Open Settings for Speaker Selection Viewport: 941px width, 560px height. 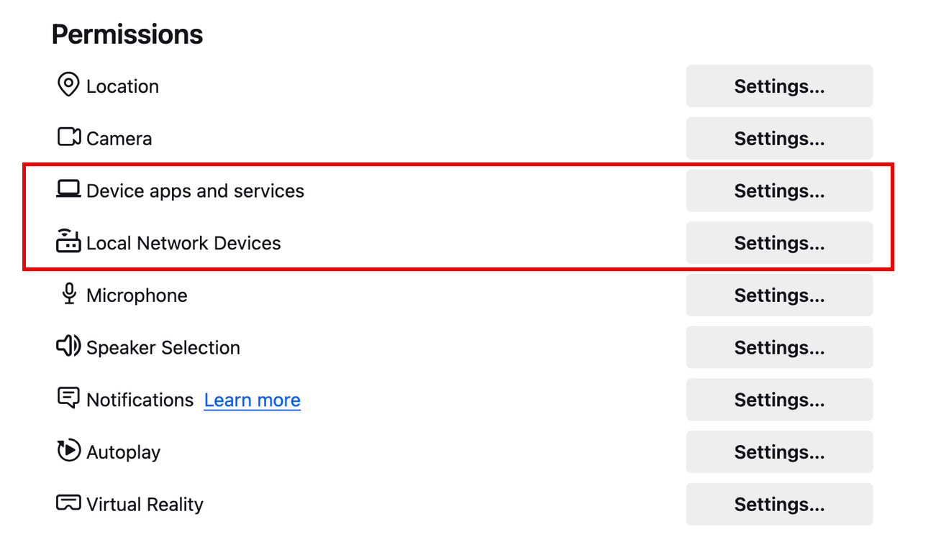click(779, 347)
